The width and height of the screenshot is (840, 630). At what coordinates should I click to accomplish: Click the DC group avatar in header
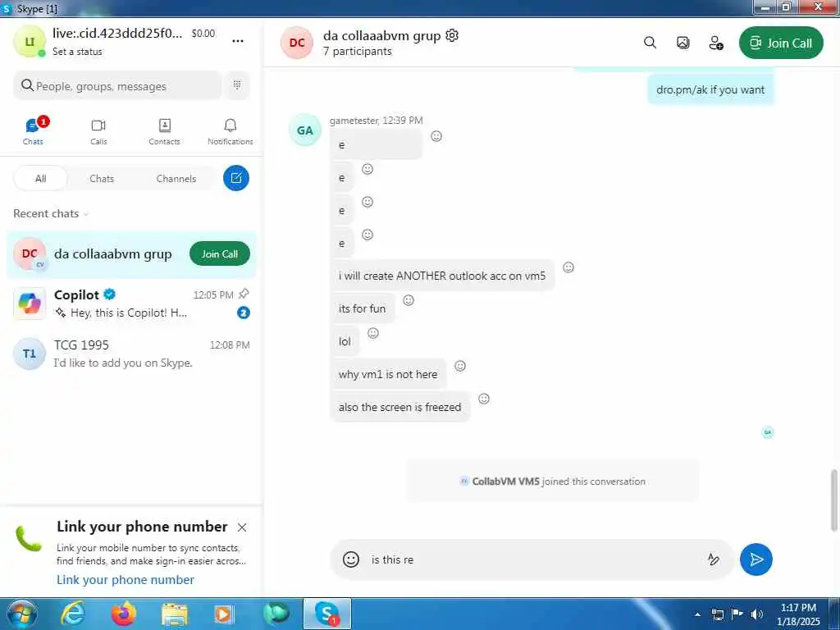297,43
